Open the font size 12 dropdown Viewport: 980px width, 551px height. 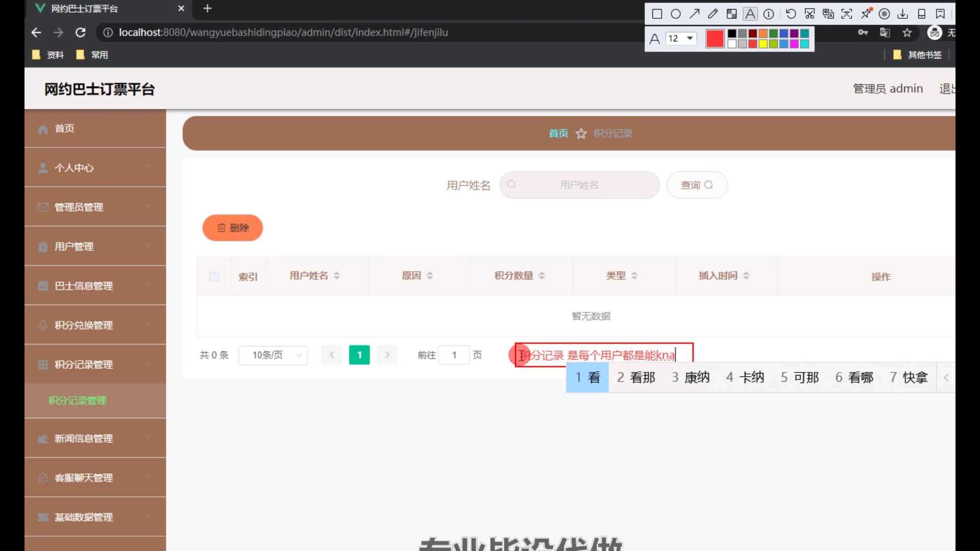(x=681, y=38)
